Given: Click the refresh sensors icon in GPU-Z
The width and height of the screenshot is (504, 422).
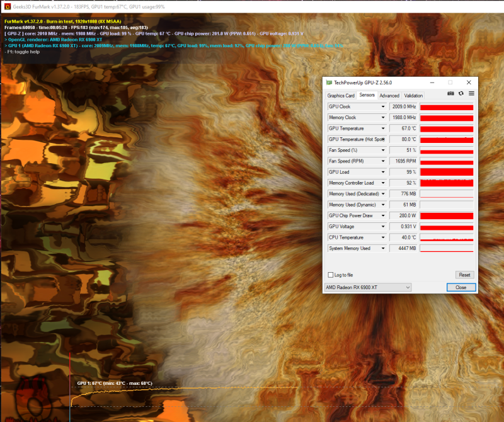Looking at the screenshot, I should [461, 93].
